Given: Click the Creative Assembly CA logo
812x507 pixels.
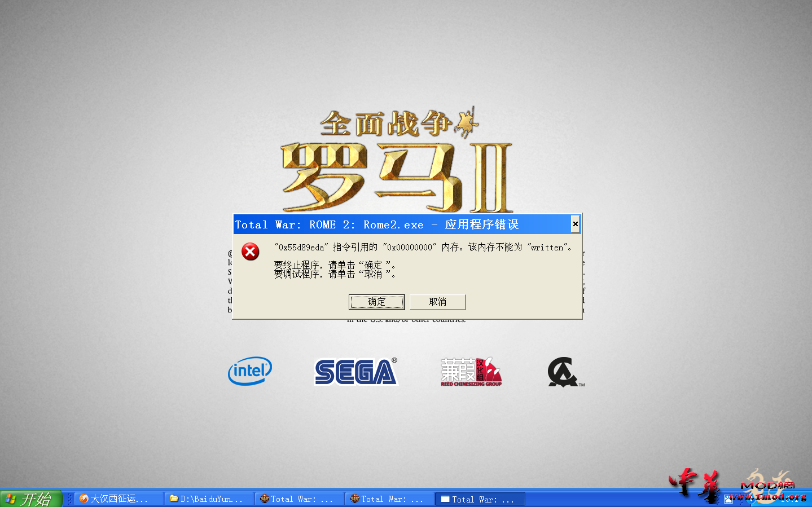Looking at the screenshot, I should coord(565,372).
